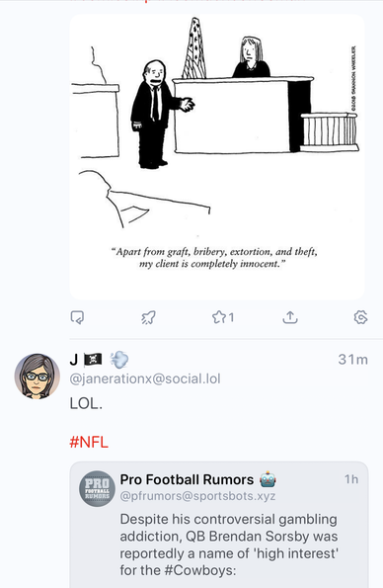This screenshot has height=588, width=383.
Task: Open the LOL. post body
Action: [86, 403]
